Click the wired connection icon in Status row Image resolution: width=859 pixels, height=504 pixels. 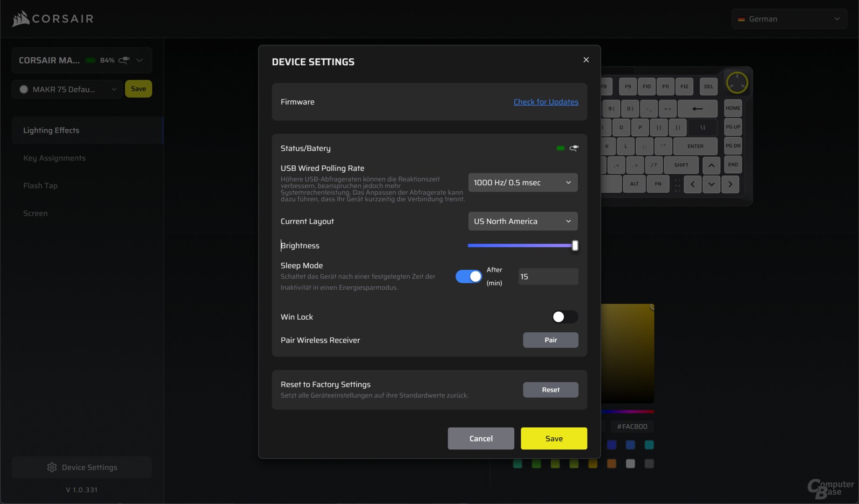pos(574,148)
